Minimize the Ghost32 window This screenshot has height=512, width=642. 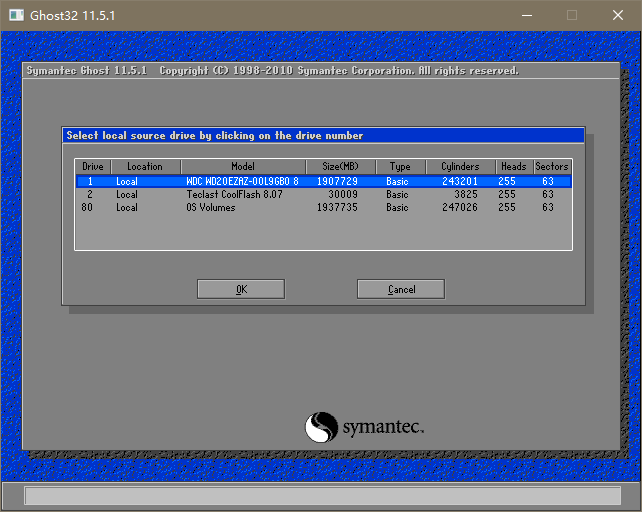coord(526,15)
